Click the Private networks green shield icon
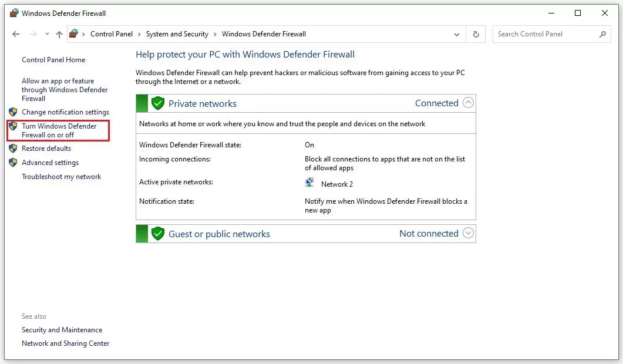Image resolution: width=623 pixels, height=364 pixels. tap(157, 103)
